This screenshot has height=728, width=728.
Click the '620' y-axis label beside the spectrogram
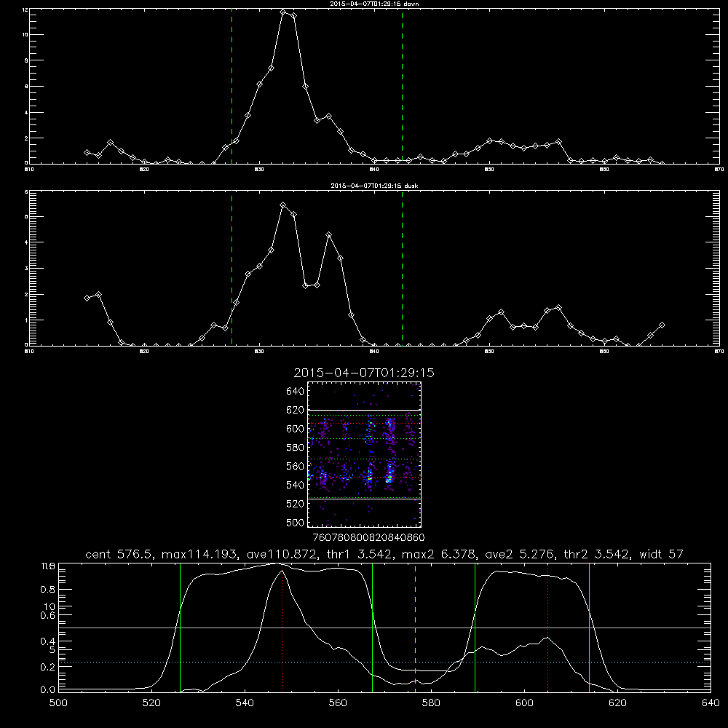296,410
